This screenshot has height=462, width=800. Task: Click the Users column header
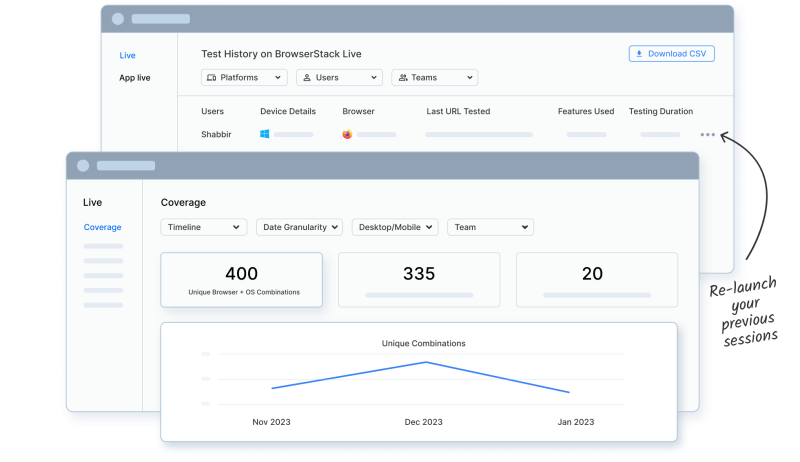[213, 111]
